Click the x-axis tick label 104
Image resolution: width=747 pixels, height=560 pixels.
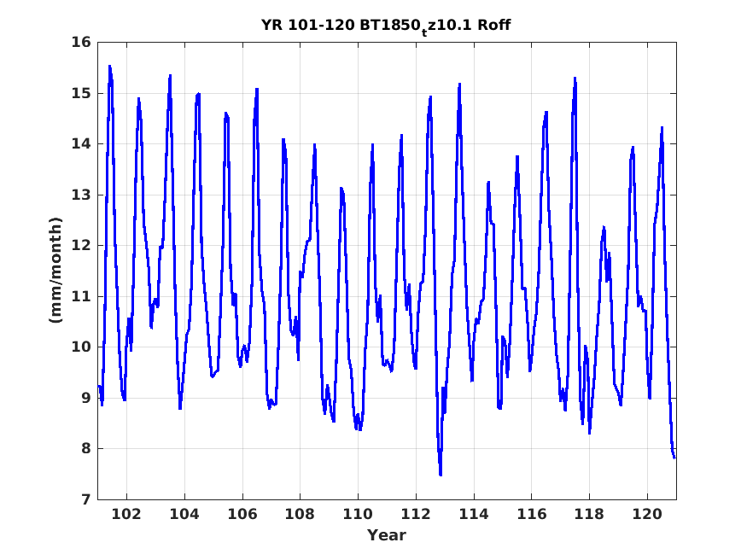click(x=184, y=514)
